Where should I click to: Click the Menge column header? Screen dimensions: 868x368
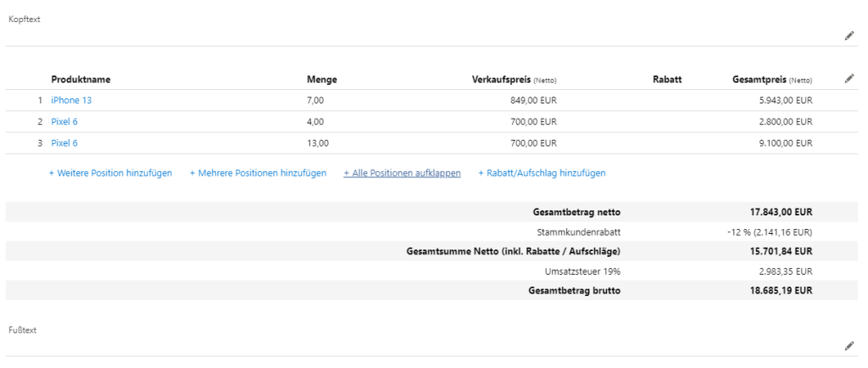point(321,80)
